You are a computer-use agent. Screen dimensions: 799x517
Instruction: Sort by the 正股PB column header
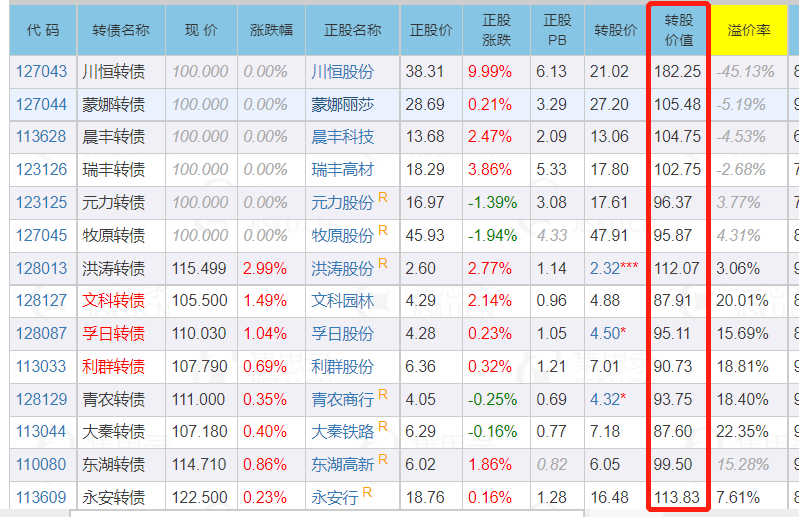point(557,31)
